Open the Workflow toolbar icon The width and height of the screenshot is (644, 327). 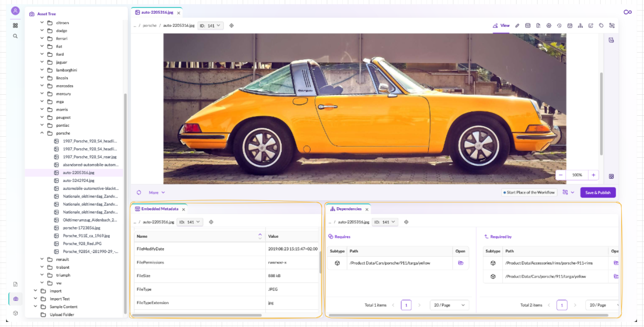pos(612,26)
